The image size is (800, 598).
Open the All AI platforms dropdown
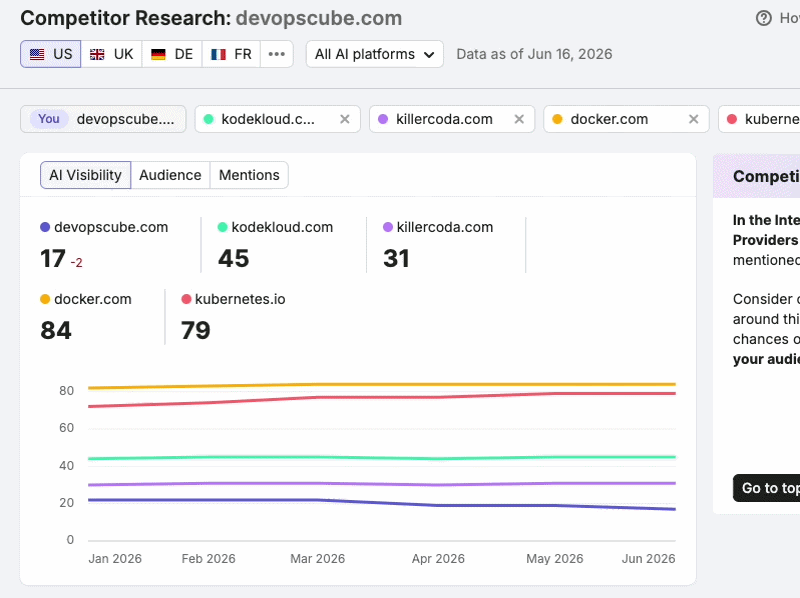(374, 54)
